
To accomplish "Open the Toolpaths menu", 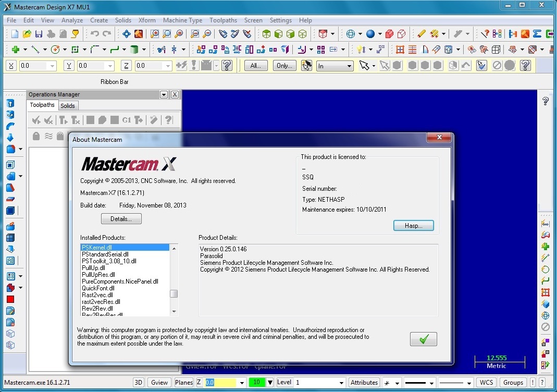I will (x=223, y=20).
